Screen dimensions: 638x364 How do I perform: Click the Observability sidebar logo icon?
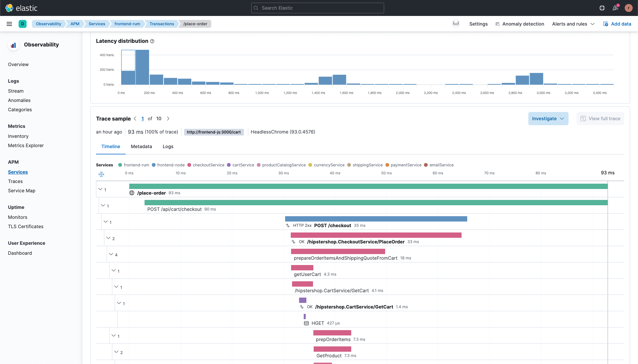click(13, 45)
